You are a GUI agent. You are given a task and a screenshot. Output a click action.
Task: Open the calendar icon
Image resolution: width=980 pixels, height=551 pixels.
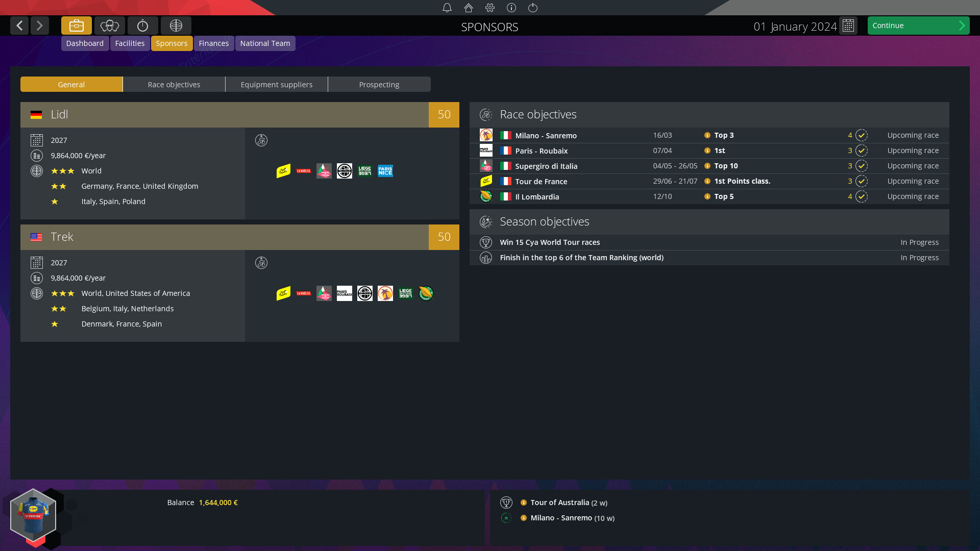[849, 26]
